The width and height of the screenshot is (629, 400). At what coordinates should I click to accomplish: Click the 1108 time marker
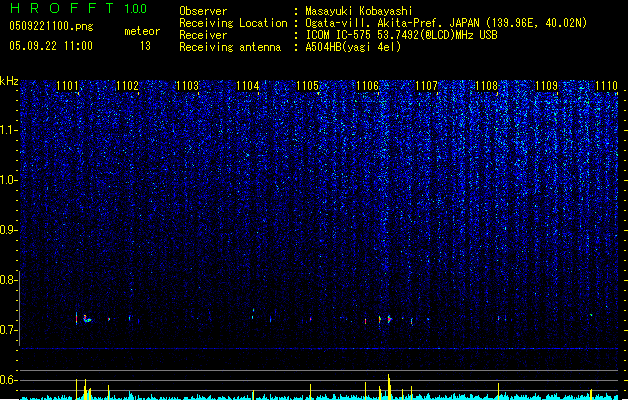[x=486, y=86]
